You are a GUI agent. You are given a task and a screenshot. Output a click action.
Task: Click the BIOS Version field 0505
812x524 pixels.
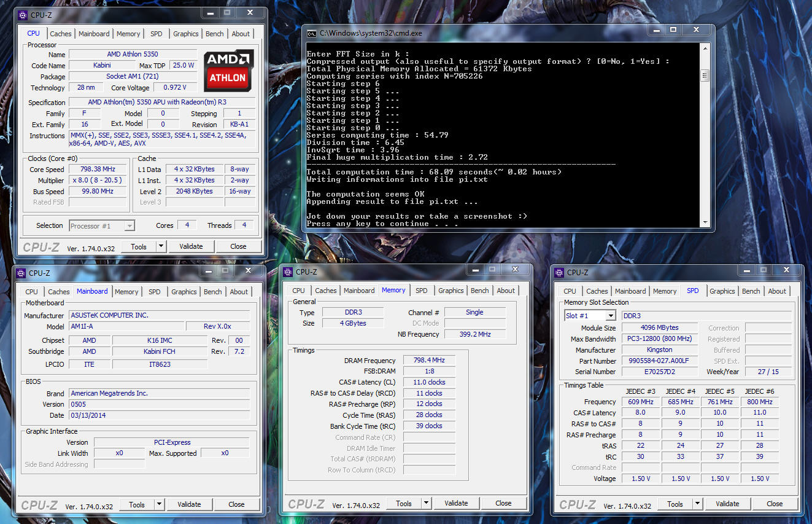pos(159,404)
